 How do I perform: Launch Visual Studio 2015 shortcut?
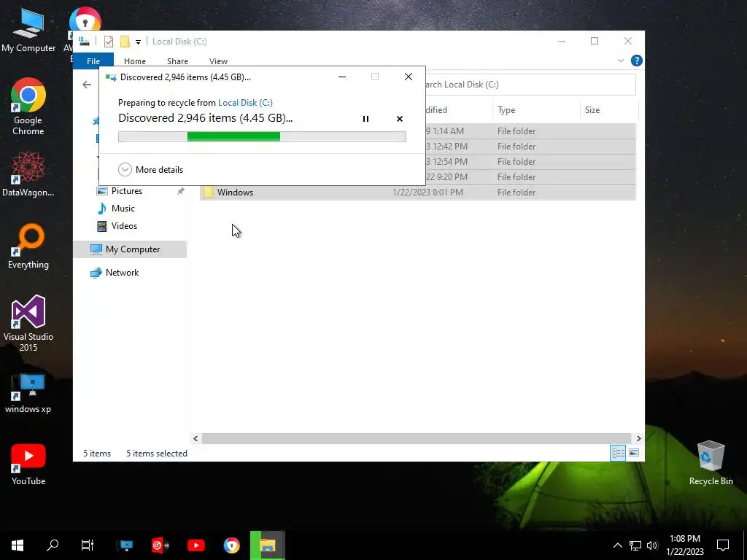click(28, 323)
